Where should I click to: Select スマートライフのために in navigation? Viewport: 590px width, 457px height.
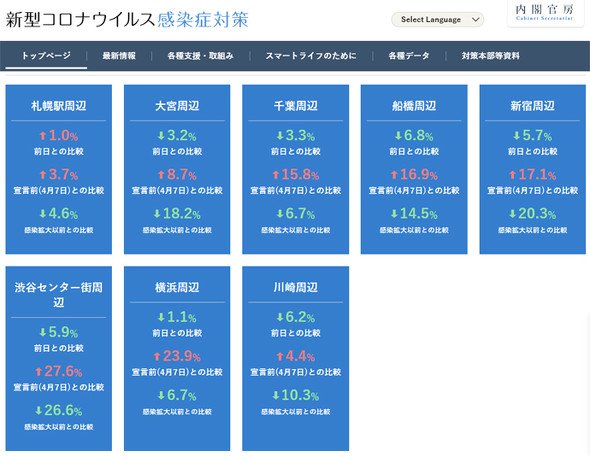[311, 56]
